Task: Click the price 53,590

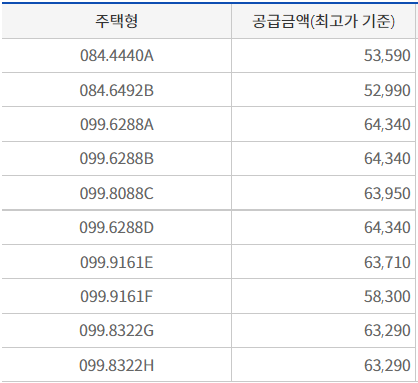Action: click(x=387, y=55)
